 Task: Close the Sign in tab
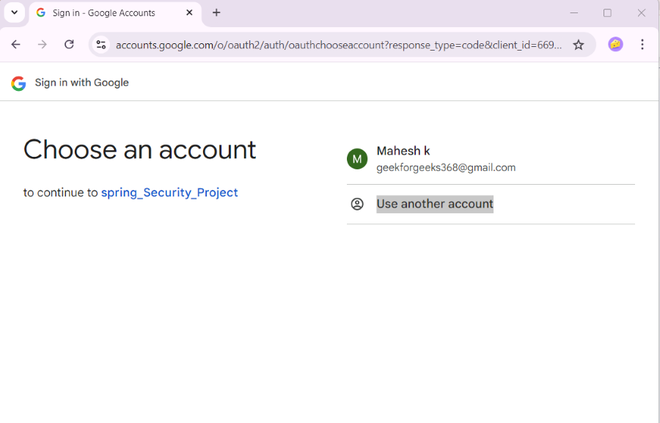pos(189,13)
